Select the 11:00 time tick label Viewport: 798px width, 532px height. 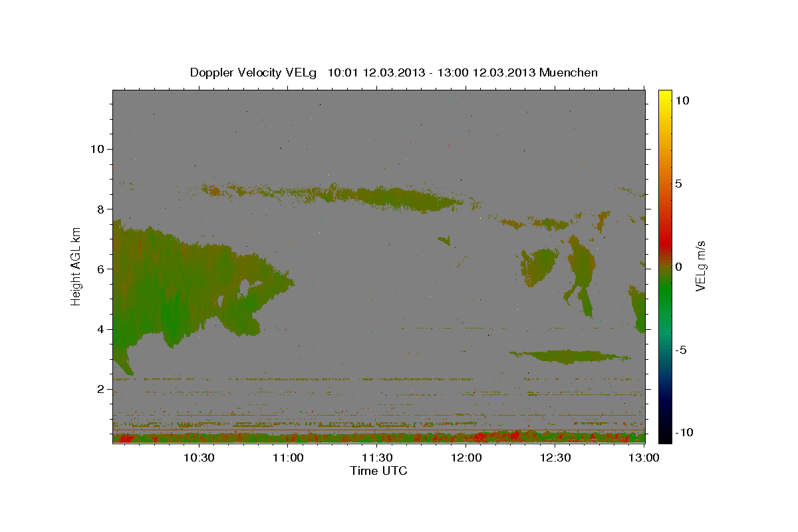(288, 458)
